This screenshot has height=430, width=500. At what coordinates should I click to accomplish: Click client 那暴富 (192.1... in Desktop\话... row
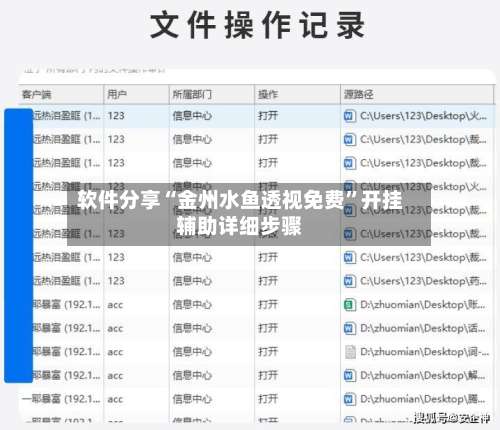point(66,329)
